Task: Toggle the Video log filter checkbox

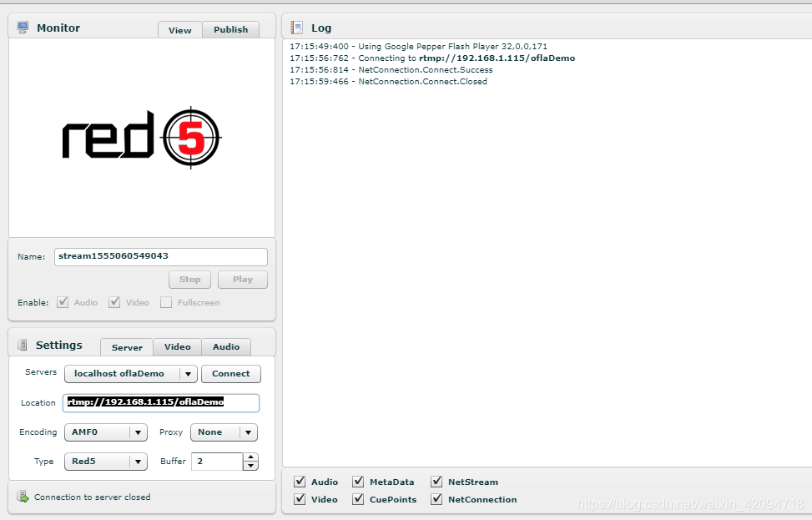Action: (x=300, y=499)
